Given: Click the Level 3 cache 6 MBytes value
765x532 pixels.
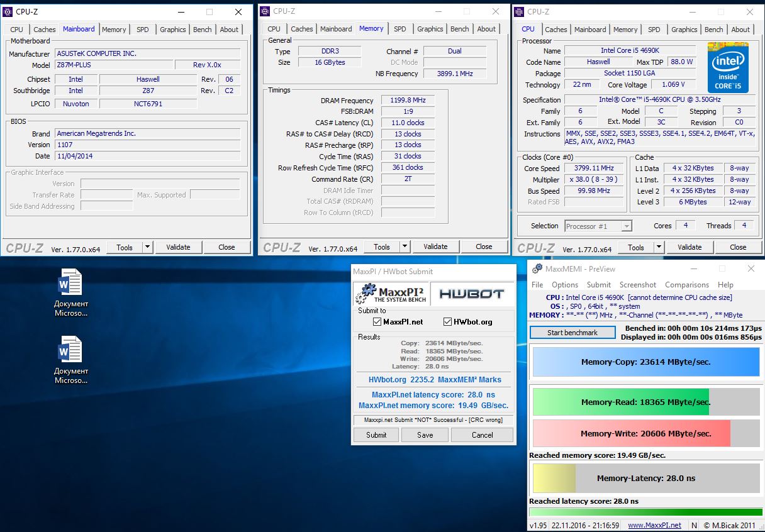Looking at the screenshot, I should [693, 202].
